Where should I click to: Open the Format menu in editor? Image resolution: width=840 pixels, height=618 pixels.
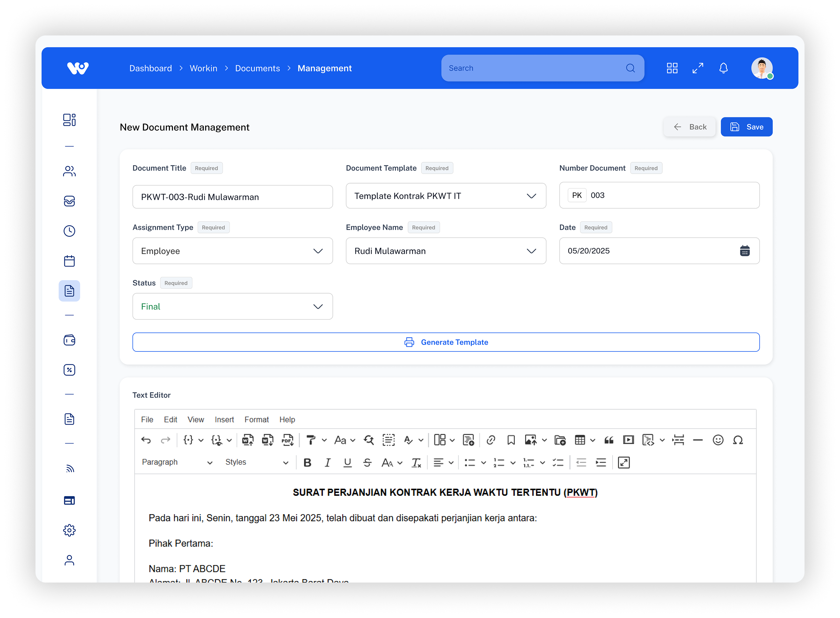256,420
